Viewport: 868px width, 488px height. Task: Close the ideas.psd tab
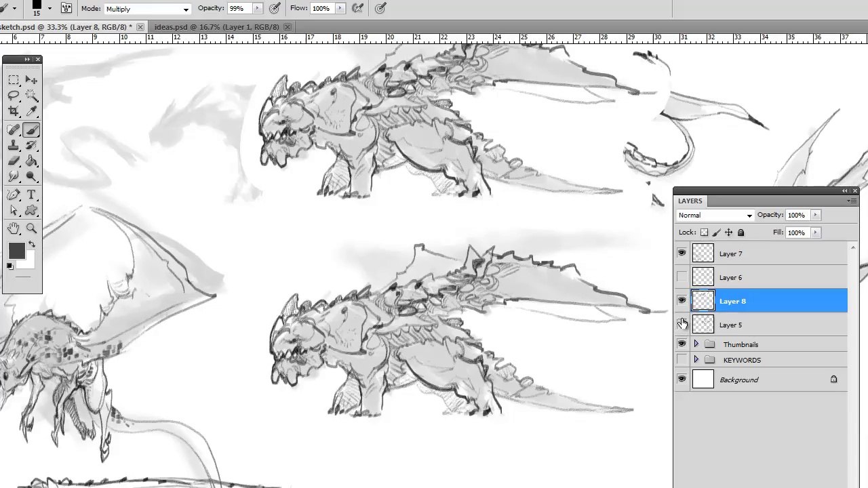pos(288,27)
